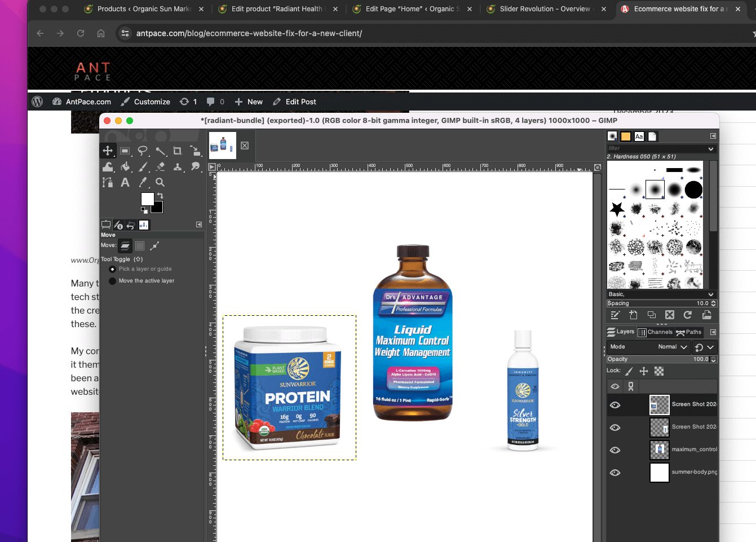Open the tool options configure tab menu
Image resolution: width=756 pixels, height=542 pixels.
[x=199, y=224]
